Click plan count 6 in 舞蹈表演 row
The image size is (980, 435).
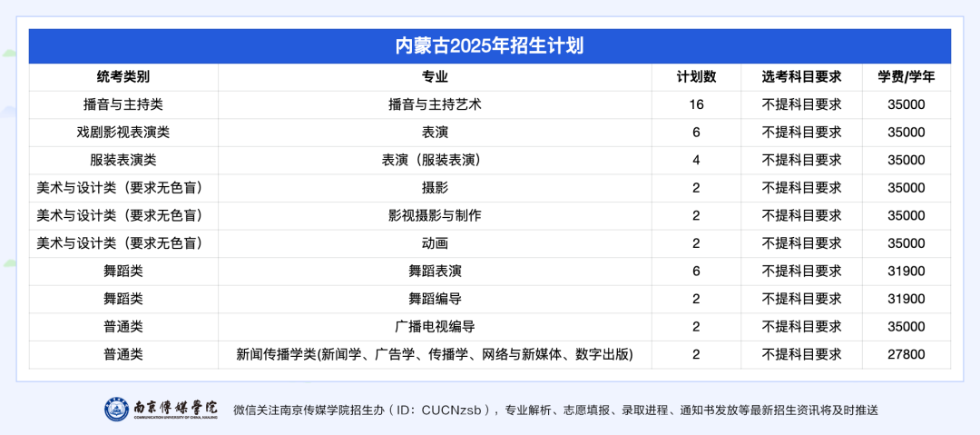(696, 271)
